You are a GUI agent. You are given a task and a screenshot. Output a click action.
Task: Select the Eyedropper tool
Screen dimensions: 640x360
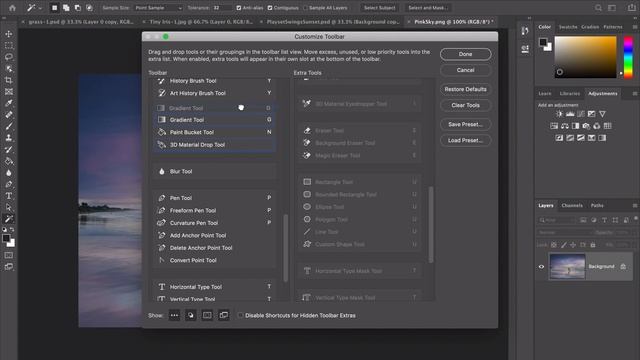click(9, 103)
